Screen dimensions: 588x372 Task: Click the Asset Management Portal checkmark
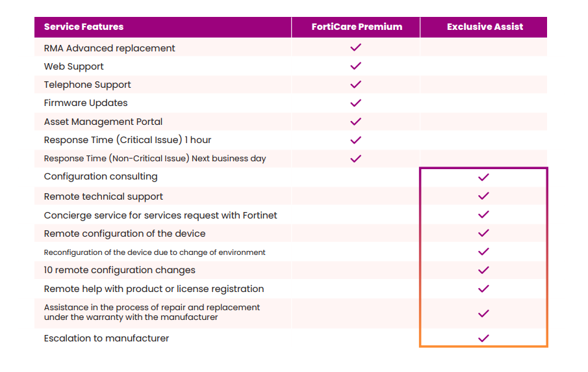(x=355, y=122)
